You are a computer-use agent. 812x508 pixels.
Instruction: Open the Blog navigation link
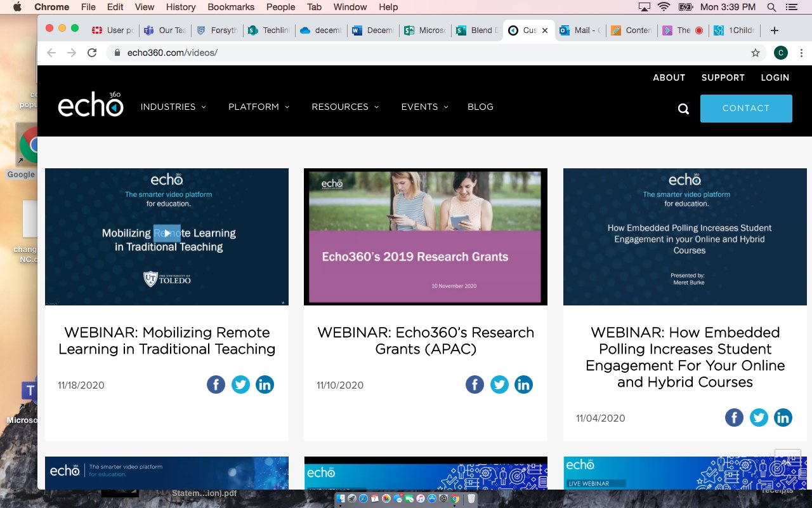coord(480,107)
